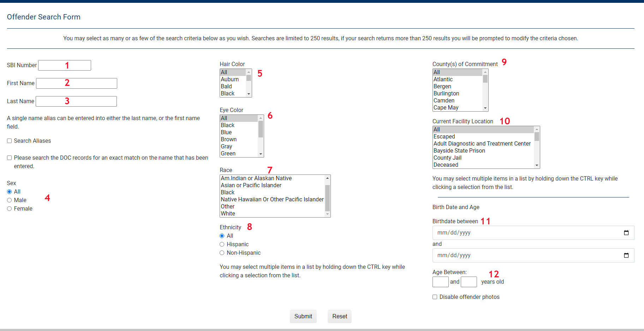
Task: Select Auburn in Hair Color list
Action: (230, 79)
